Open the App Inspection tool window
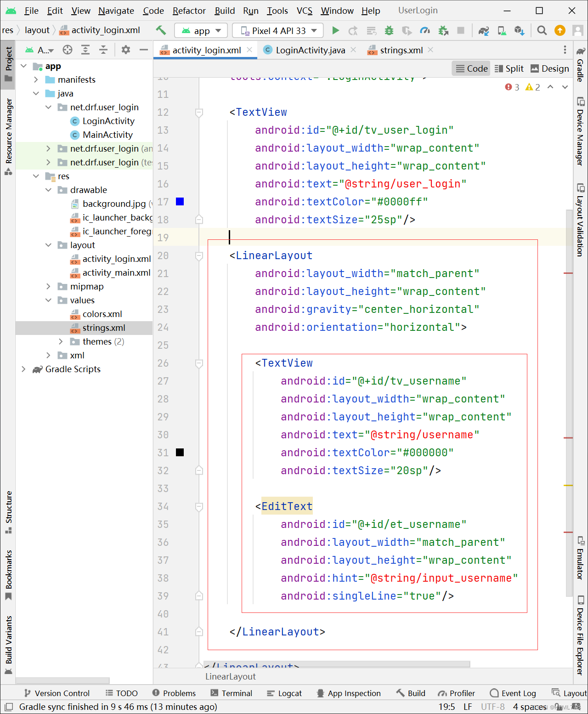588x714 pixels. pos(349,693)
